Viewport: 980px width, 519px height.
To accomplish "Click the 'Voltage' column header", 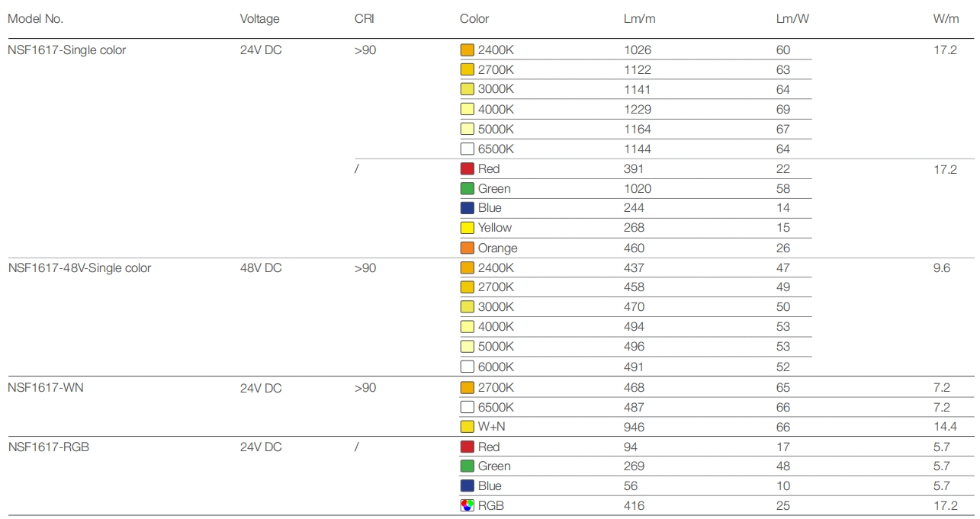I will pyautogui.click(x=259, y=18).
